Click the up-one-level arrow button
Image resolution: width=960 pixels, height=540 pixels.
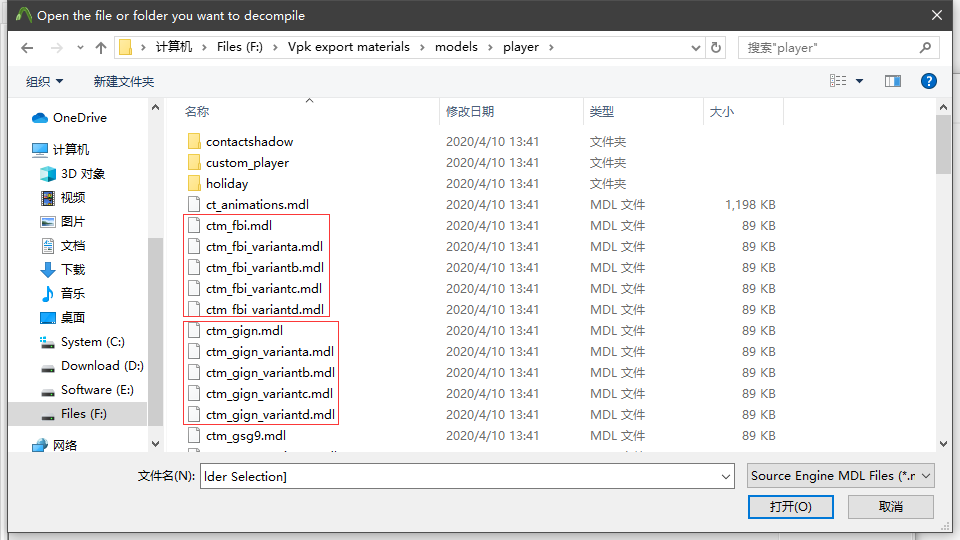pos(100,47)
